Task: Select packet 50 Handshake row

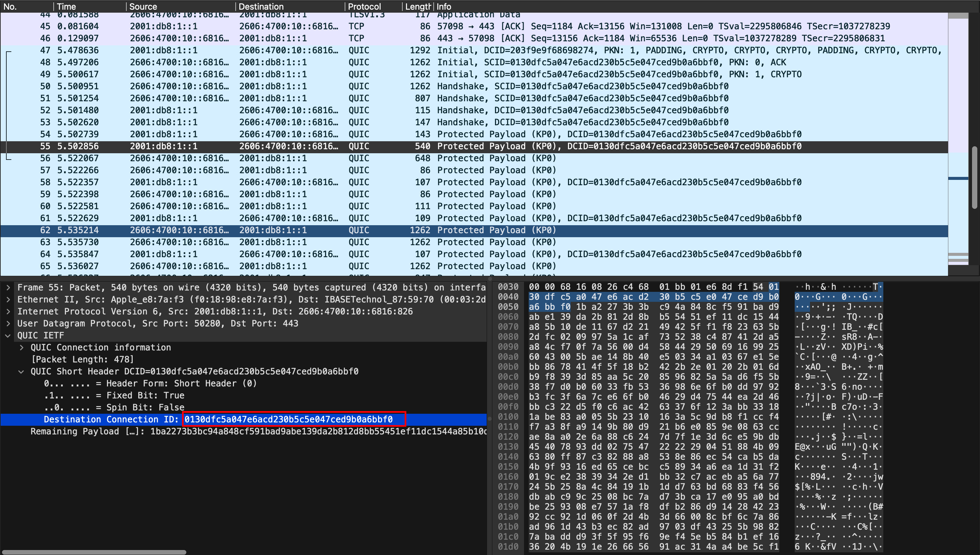Action: [x=474, y=86]
